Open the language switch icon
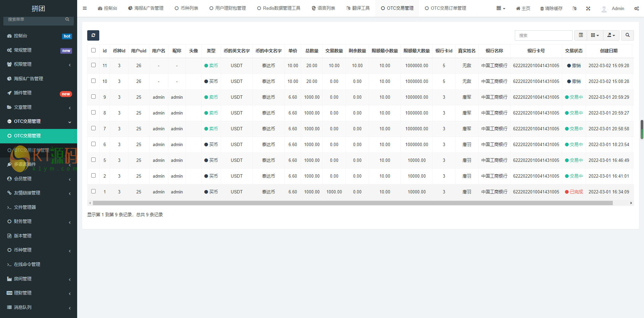This screenshot has width=644, height=318. click(575, 8)
